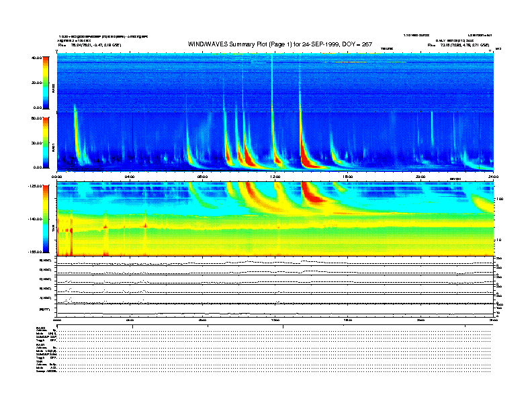Click the -155.00 label on TNR scale
532x411 pixels.
coord(36,252)
